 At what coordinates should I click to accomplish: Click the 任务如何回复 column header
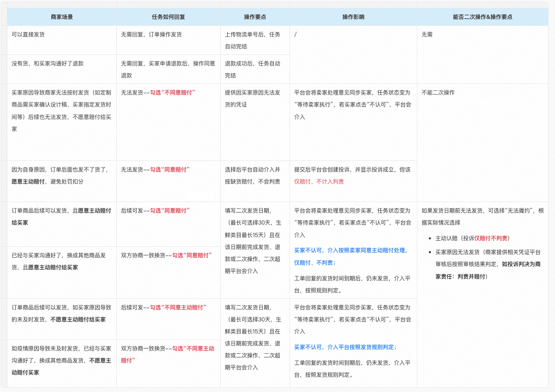point(169,17)
